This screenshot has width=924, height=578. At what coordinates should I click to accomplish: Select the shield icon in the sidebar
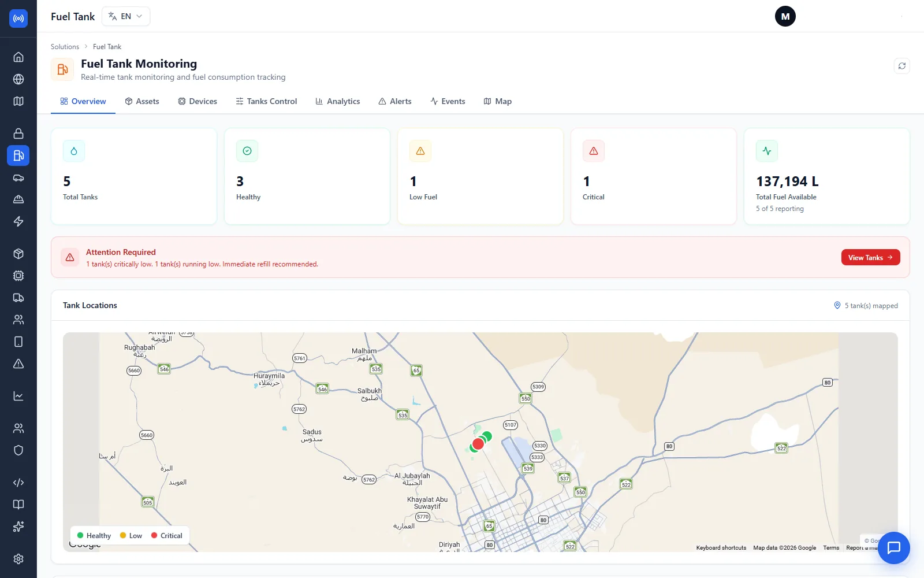click(x=18, y=450)
